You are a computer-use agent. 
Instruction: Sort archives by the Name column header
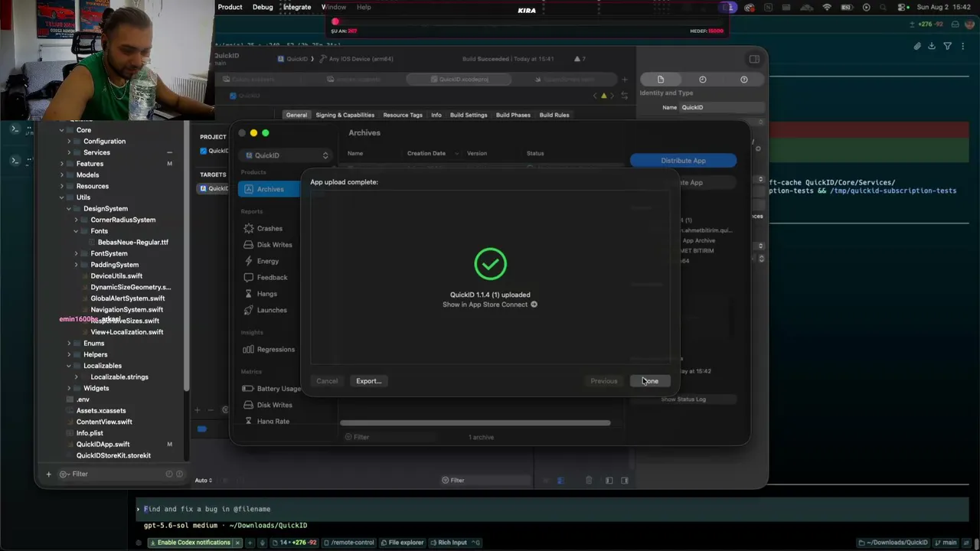[355, 153]
